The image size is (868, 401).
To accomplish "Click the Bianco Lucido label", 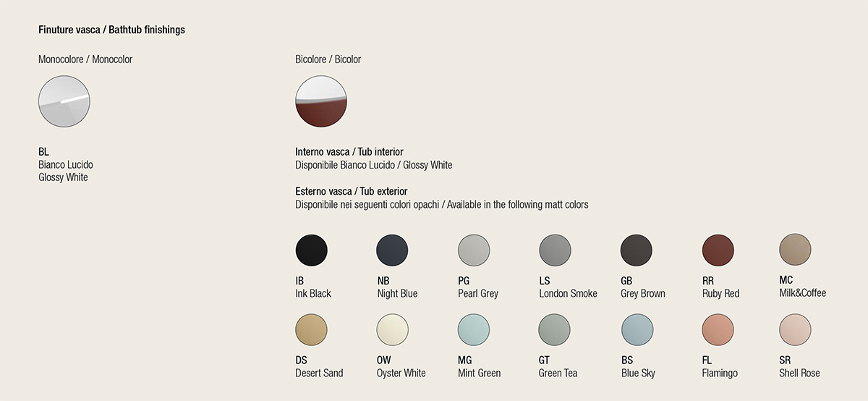I will (x=66, y=165).
